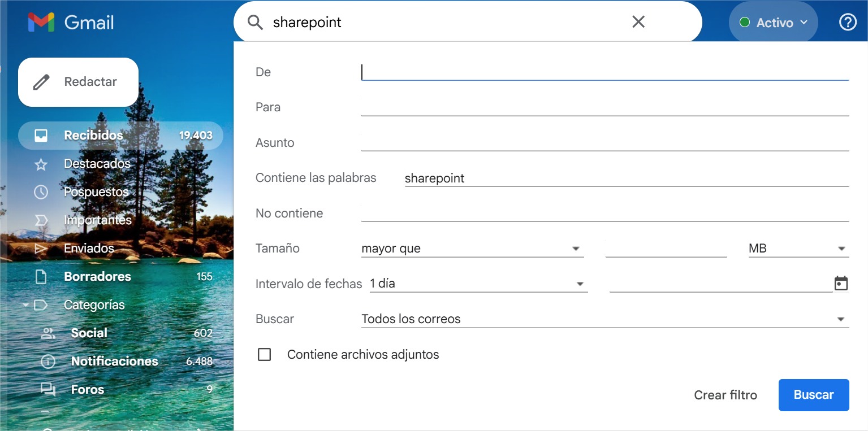Focus the Para recipient field

tap(605, 107)
